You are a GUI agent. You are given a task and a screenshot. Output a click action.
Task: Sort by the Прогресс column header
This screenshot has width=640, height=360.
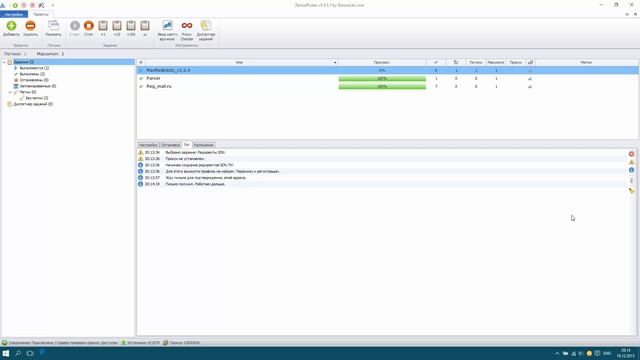[x=382, y=62]
